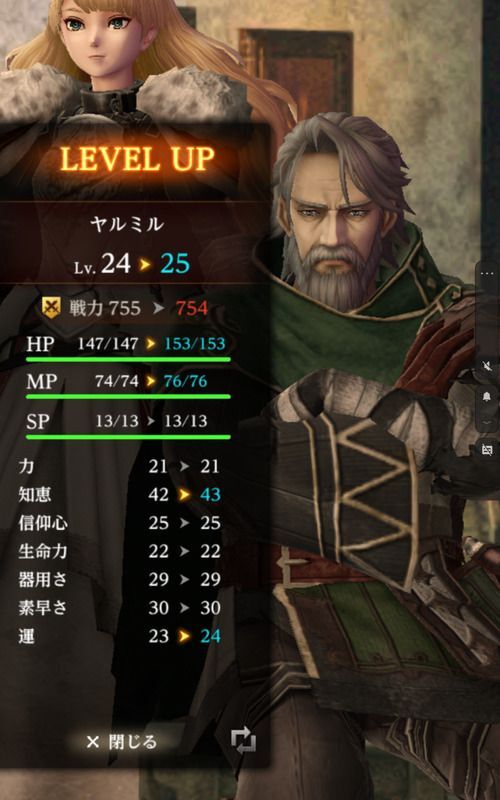Screen dimensions: 500x800
Task: Expand the small chevron under the bell
Action: click(x=487, y=422)
